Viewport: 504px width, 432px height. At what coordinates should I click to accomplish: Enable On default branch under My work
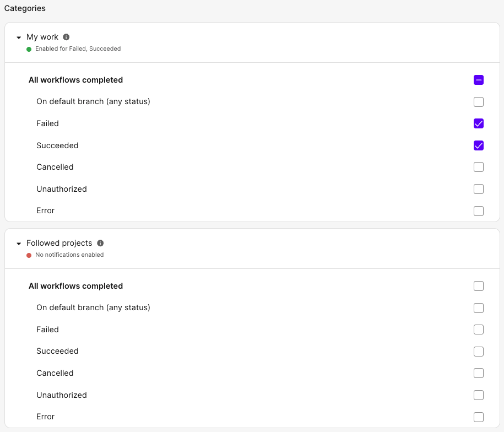[478, 102]
